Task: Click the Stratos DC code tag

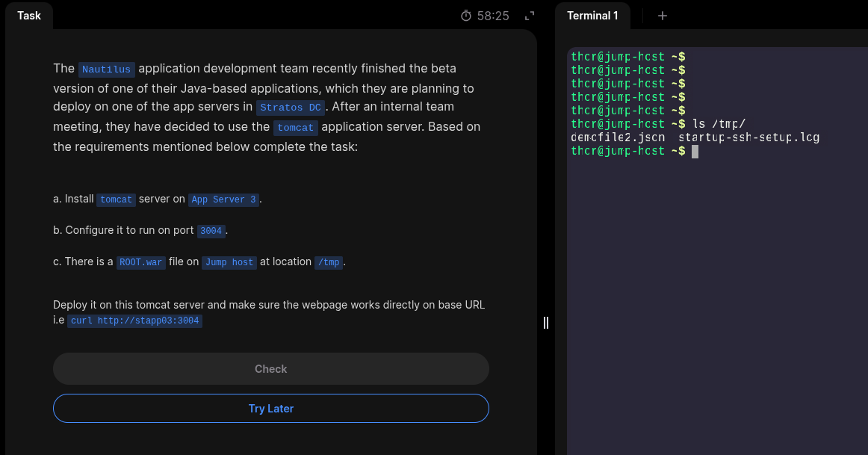Action: point(291,108)
